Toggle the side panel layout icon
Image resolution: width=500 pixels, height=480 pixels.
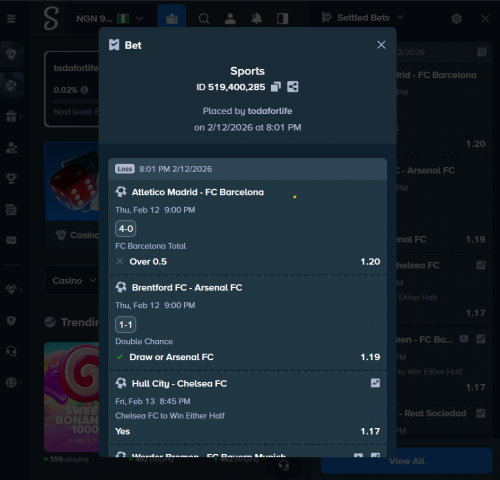tap(283, 19)
